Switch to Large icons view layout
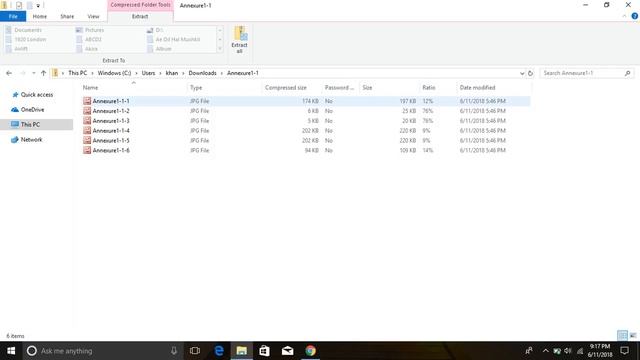Image resolution: width=640 pixels, height=360 pixels. 633,336
